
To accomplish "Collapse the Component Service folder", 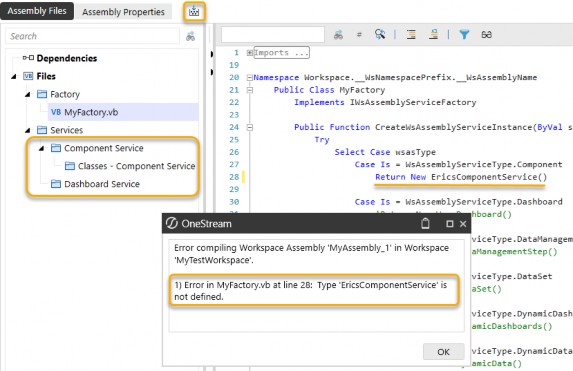I will coord(42,148).
